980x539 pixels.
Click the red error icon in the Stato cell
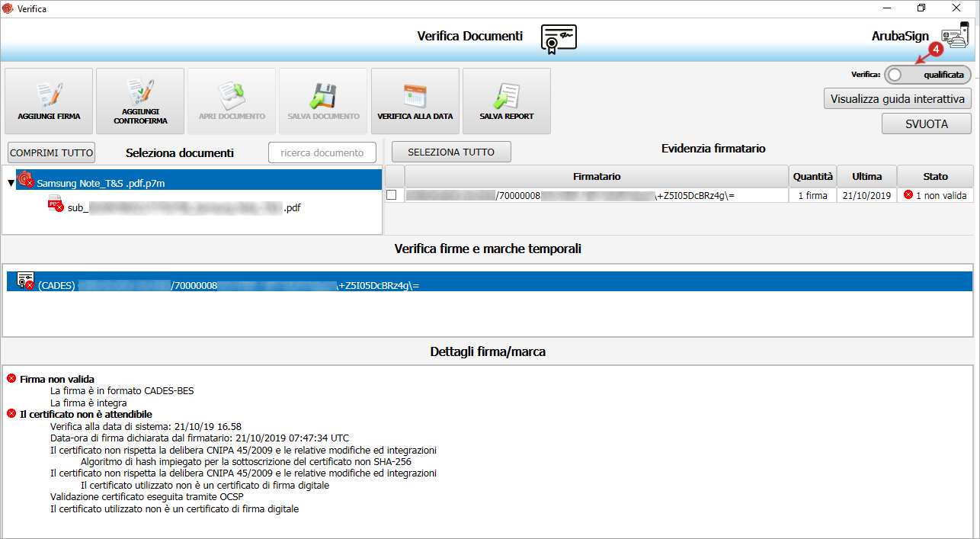(x=908, y=195)
